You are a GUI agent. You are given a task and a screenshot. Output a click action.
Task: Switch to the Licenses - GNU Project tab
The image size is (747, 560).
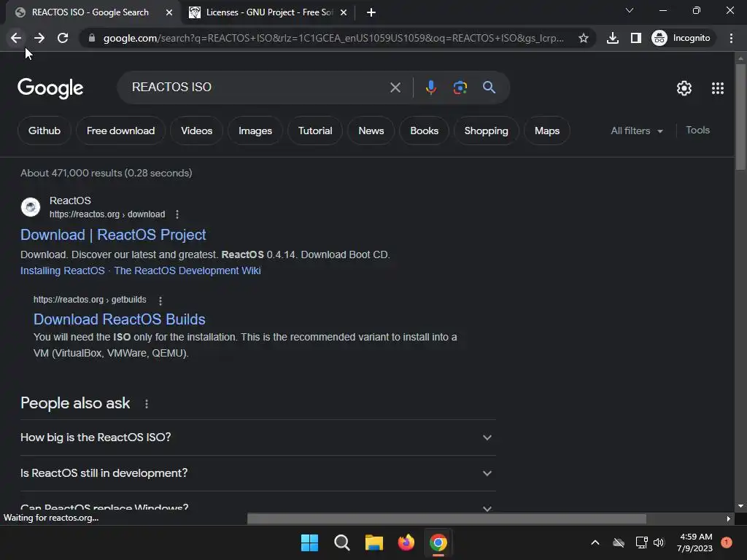[x=268, y=12]
